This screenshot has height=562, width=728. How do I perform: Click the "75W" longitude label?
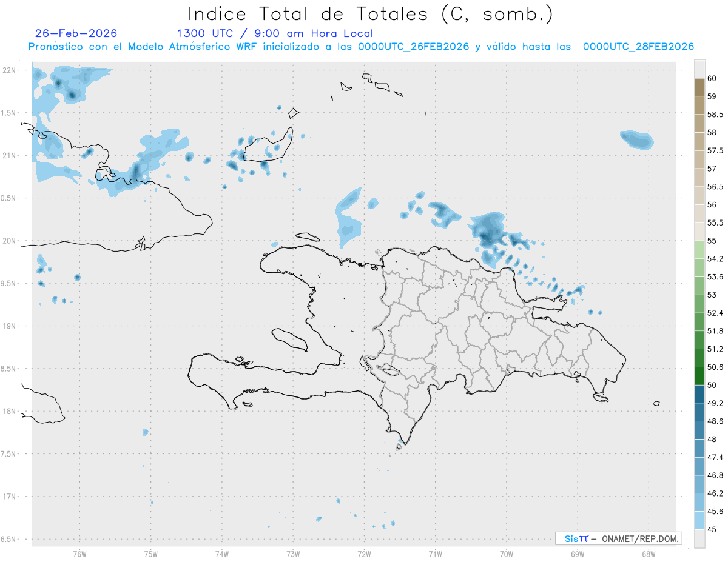point(151,553)
